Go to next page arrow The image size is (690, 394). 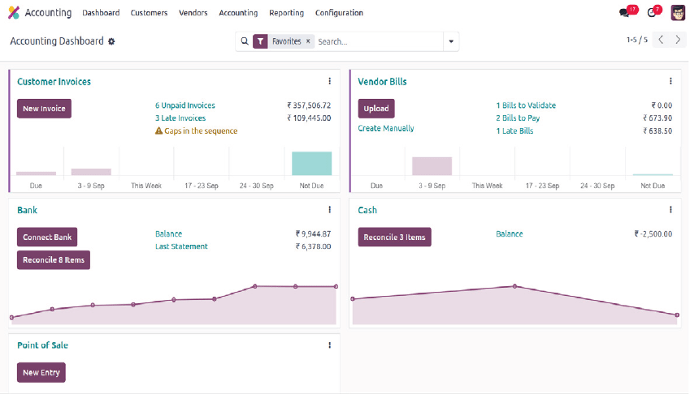click(678, 40)
